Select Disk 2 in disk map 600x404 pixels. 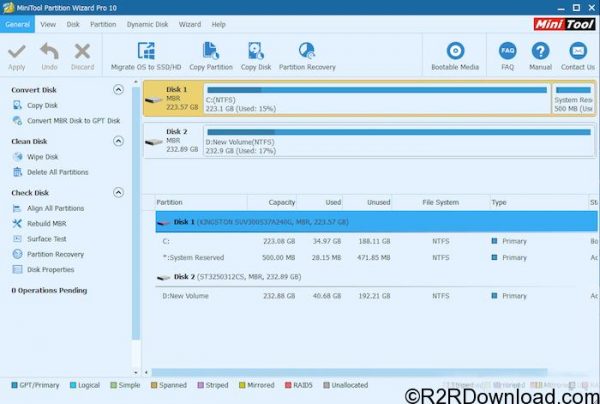[173, 140]
